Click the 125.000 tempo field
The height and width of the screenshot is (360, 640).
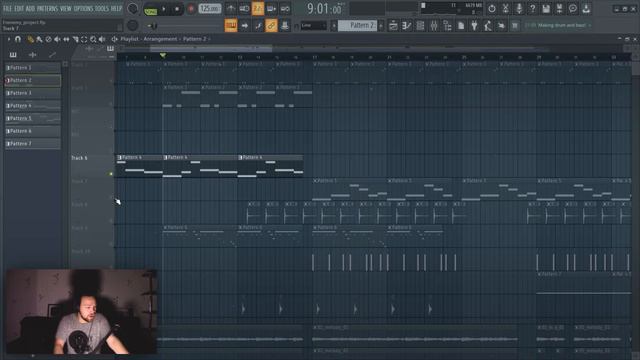tap(210, 9)
